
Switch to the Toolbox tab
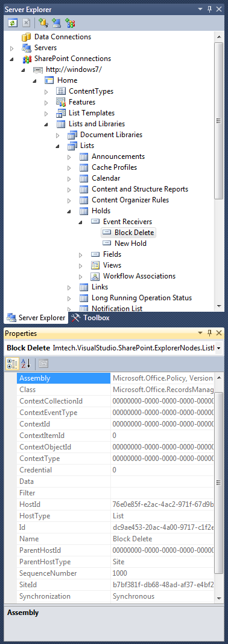pyautogui.click(x=90, y=318)
